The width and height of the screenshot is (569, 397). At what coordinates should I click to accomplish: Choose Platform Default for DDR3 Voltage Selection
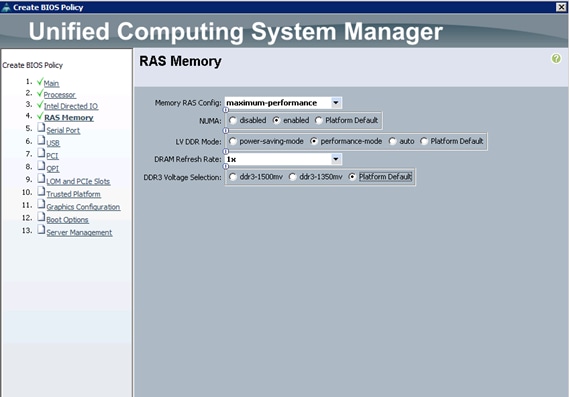point(352,177)
